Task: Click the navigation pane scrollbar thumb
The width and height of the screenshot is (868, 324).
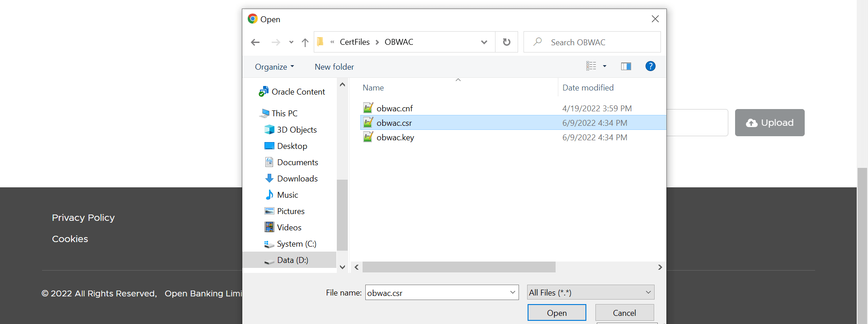Action: point(342,215)
